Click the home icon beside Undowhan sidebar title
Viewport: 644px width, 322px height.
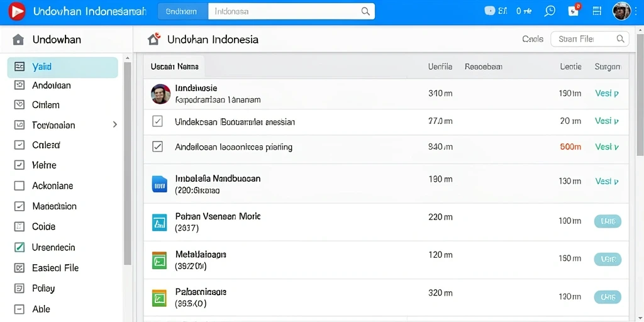(18, 40)
